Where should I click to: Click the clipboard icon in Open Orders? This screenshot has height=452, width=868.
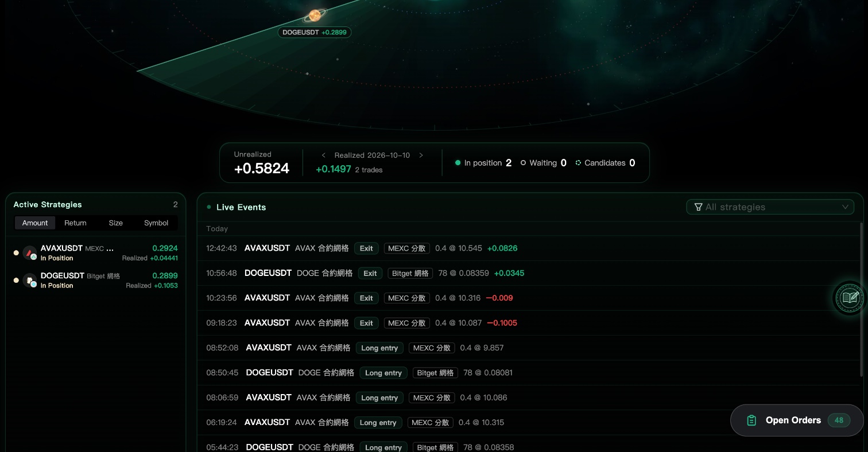point(751,420)
